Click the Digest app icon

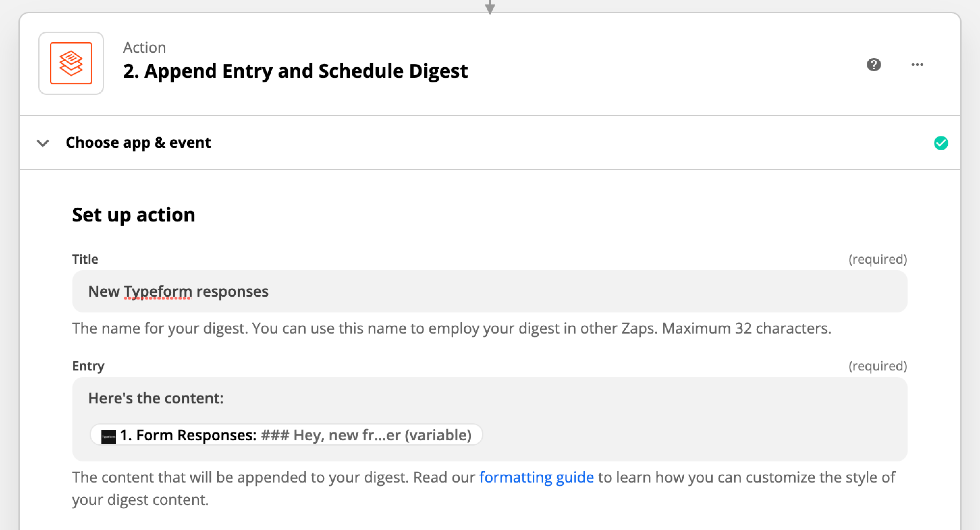point(71,63)
